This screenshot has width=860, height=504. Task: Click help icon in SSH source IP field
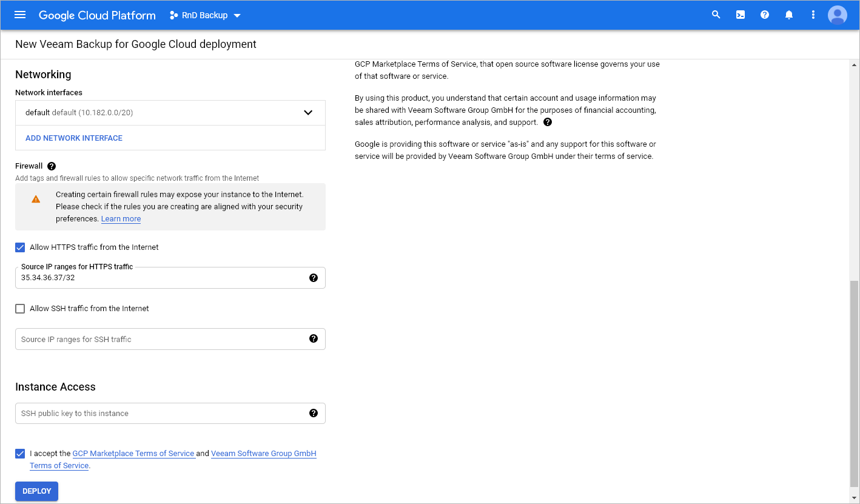pos(314,339)
